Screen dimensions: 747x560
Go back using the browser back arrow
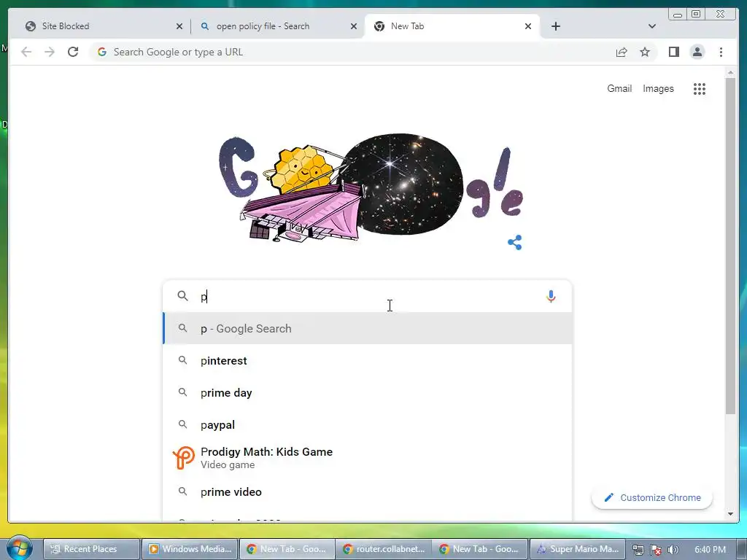[26, 52]
